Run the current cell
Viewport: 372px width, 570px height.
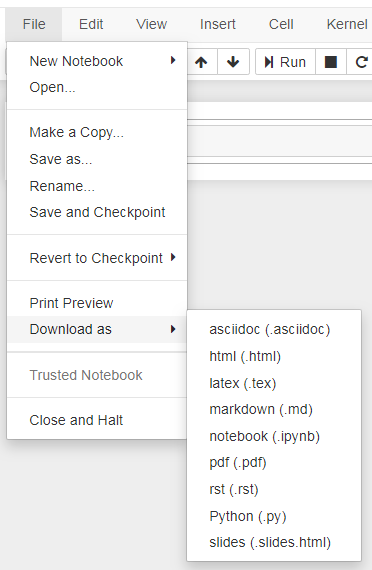click(x=285, y=62)
